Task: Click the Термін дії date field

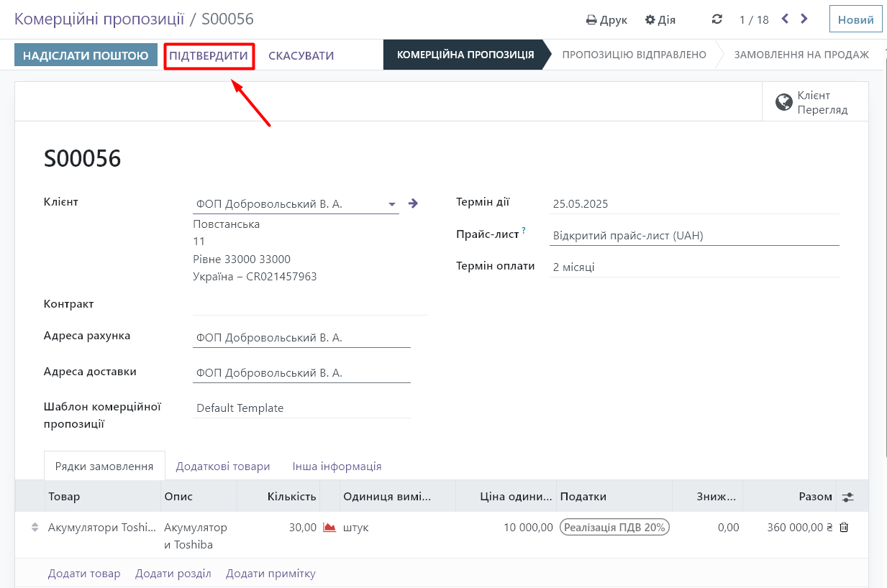Action: pyautogui.click(x=693, y=204)
